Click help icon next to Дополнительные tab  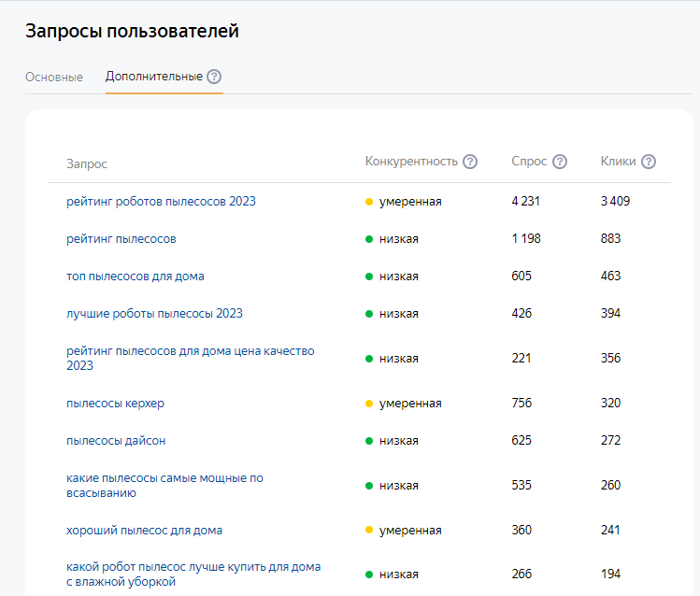click(x=214, y=77)
